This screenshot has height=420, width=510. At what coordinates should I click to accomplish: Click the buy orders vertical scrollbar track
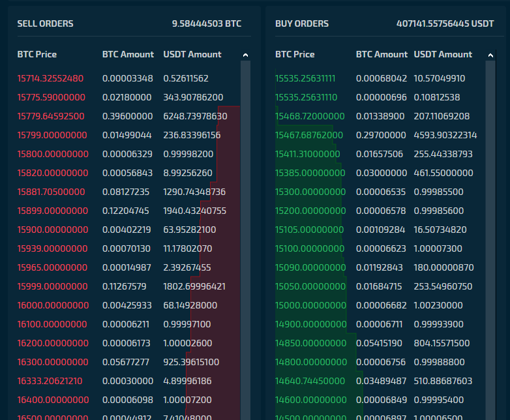(490, 240)
